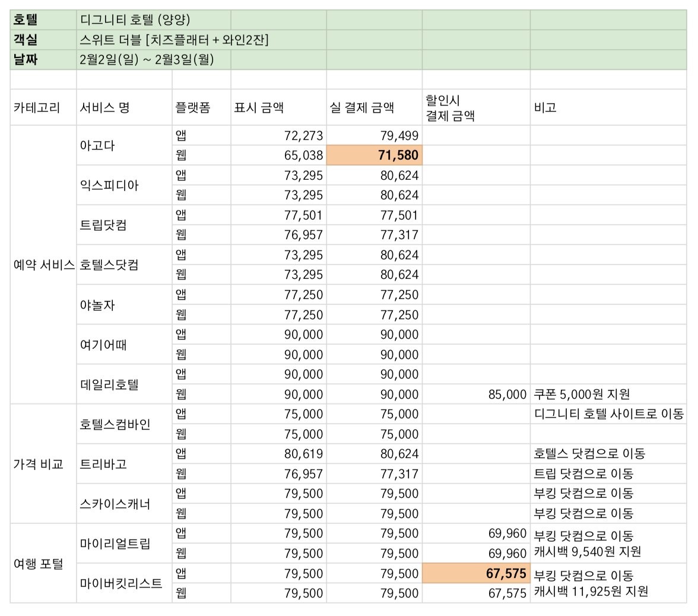The image size is (698, 616).
Task: Click the '여기어때' service cell
Action: pos(124,344)
